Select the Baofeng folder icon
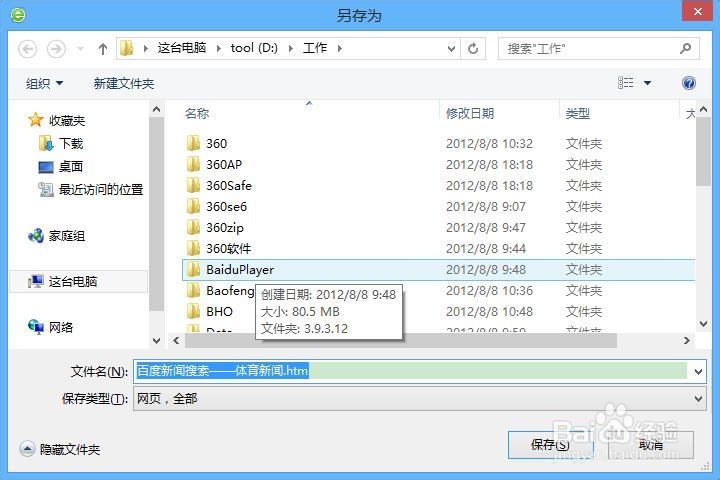The height and width of the screenshot is (480, 720). (x=193, y=290)
